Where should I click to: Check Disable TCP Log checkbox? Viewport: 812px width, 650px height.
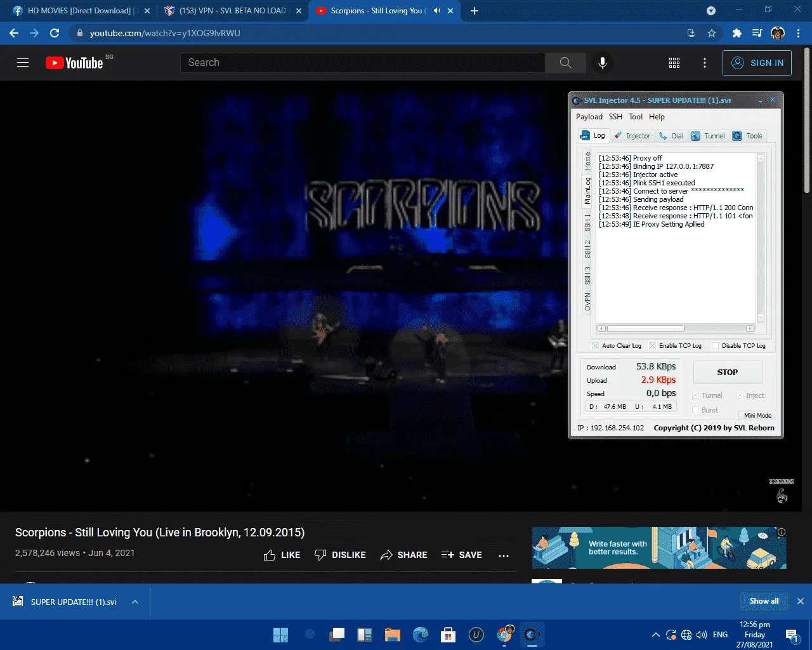(x=716, y=346)
